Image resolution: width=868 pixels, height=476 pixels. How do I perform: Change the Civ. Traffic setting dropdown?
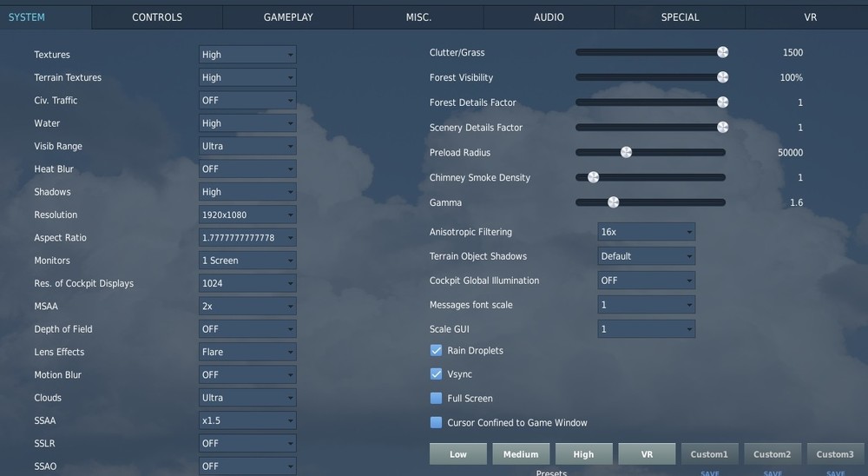click(x=247, y=100)
